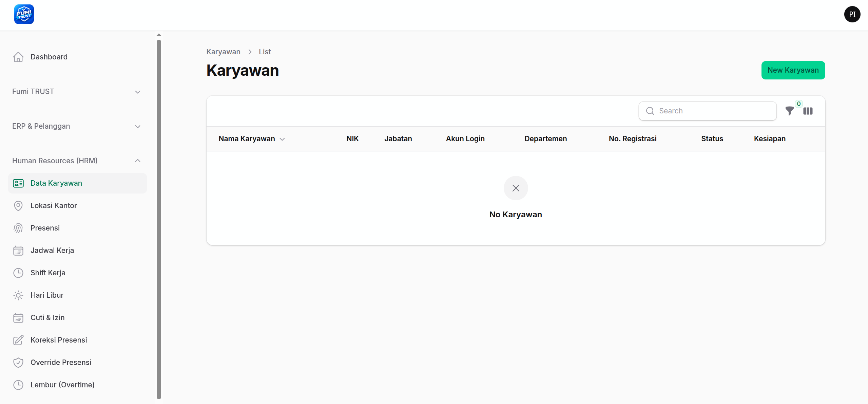
Task: Click the Presensi fingerprint icon
Action: pos(18,228)
